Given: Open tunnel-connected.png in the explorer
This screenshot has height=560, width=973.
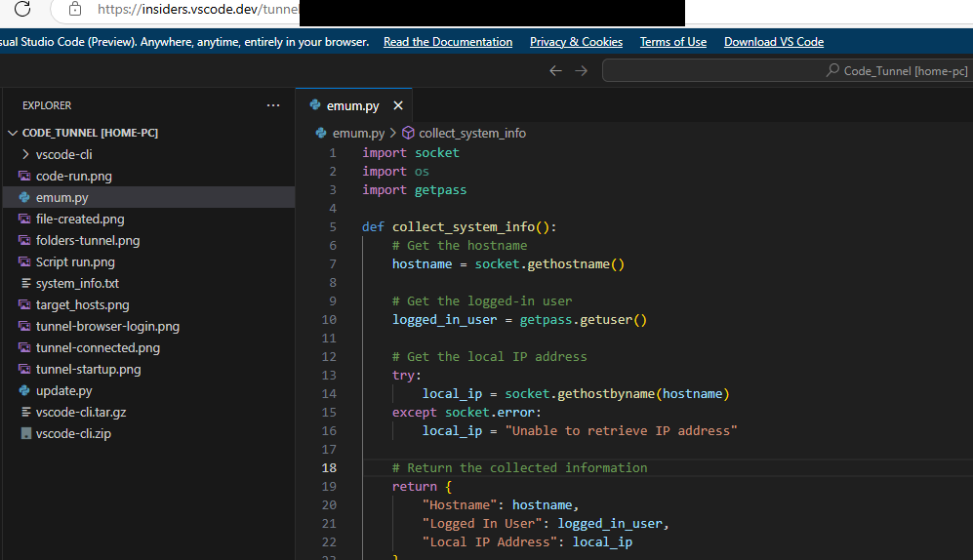Looking at the screenshot, I should [149, 348].
